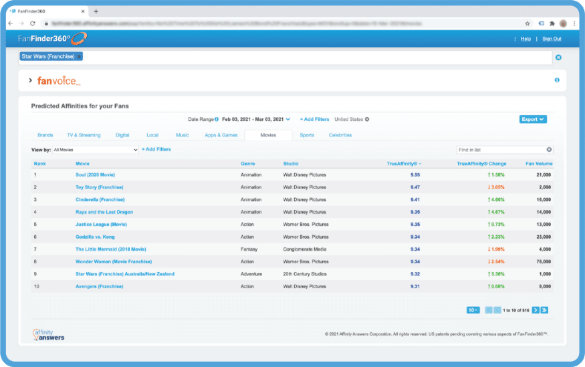Viewport: 585px width, 367px height.
Task: Click the Fan Volume column header
Action: coord(539,164)
